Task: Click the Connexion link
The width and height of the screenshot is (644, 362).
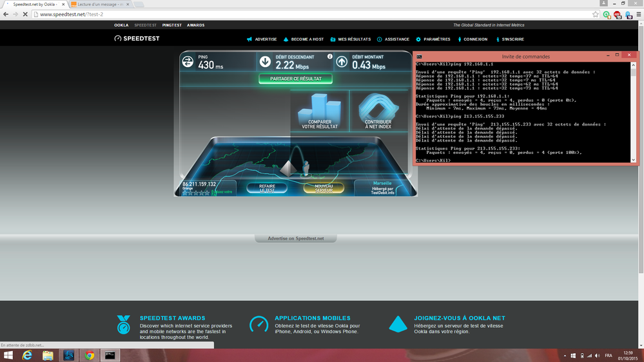Action: point(473,39)
